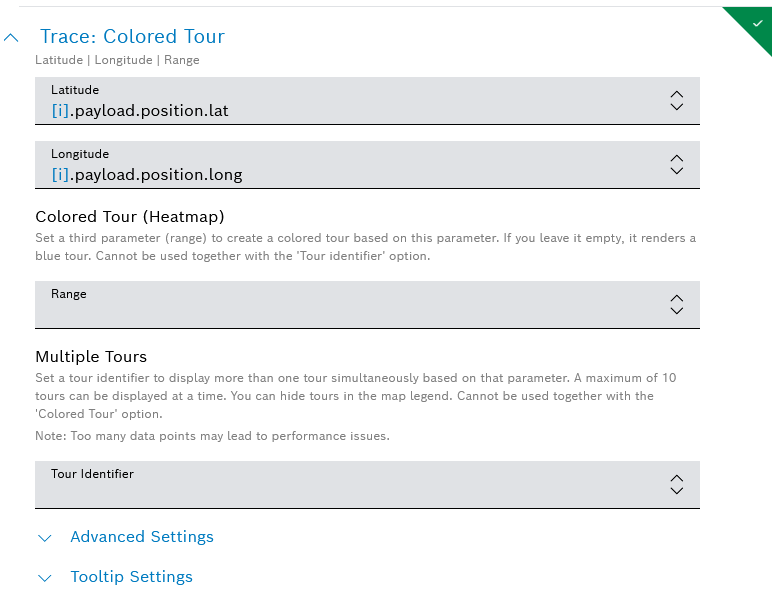Click the [i] index token in Longitude

(x=61, y=175)
